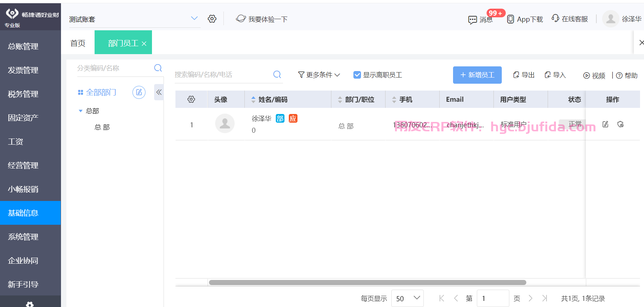Click 导出 to export employees
This screenshot has height=307, width=644.
point(524,75)
